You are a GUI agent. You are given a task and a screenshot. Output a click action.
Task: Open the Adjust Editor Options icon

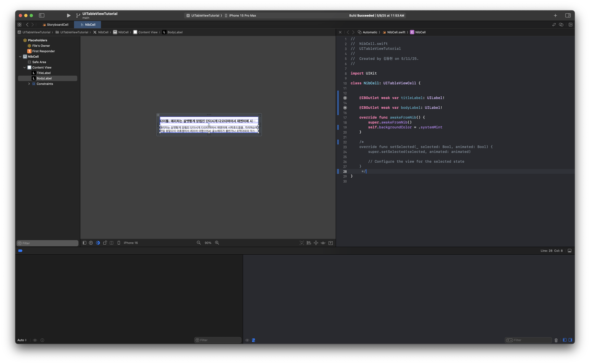click(561, 25)
